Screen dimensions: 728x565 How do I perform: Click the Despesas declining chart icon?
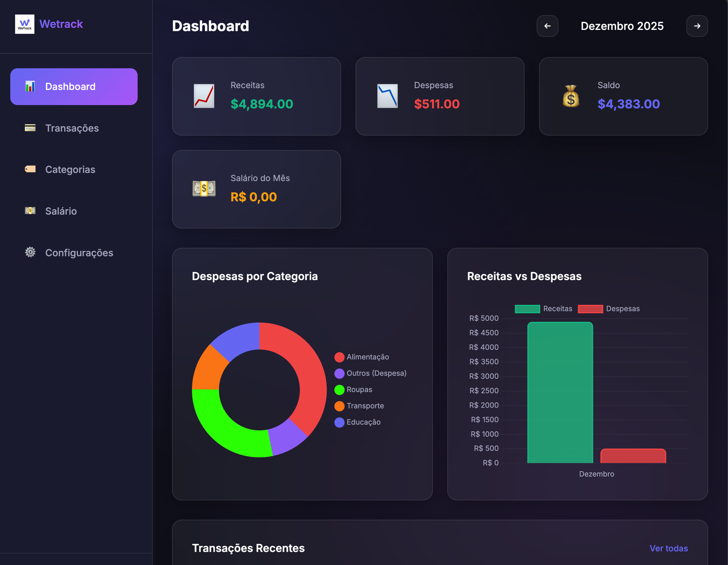pos(388,96)
